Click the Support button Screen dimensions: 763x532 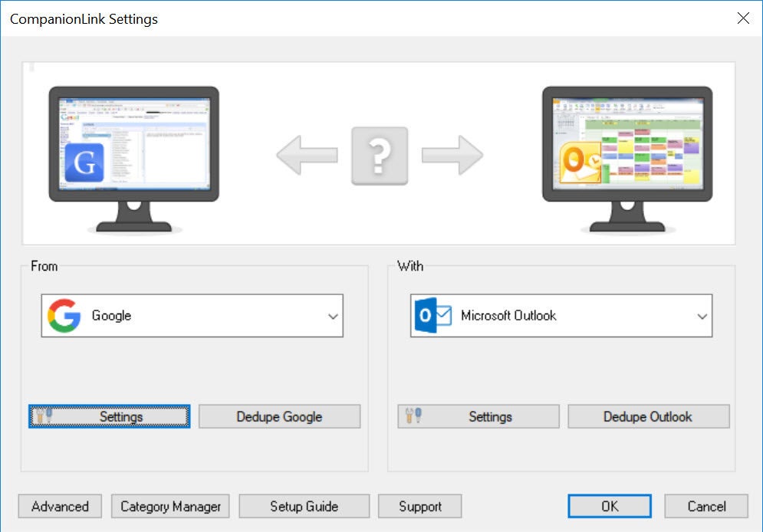(420, 506)
